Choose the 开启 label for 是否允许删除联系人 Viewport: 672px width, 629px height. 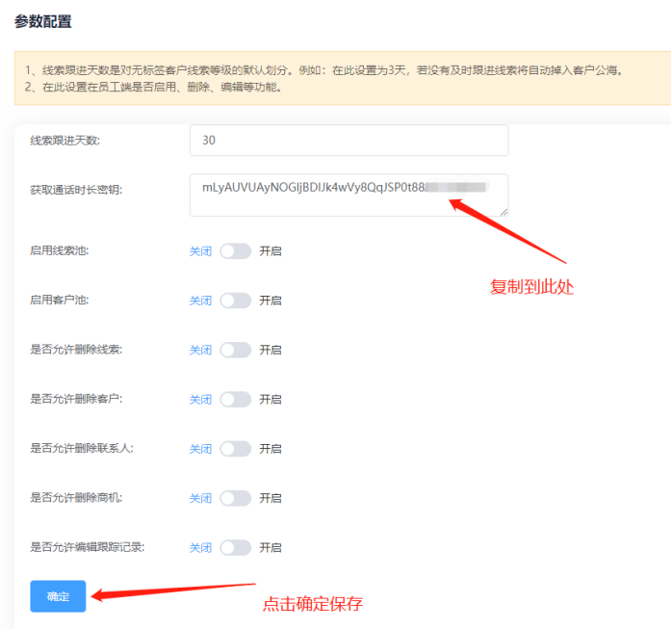(x=271, y=449)
